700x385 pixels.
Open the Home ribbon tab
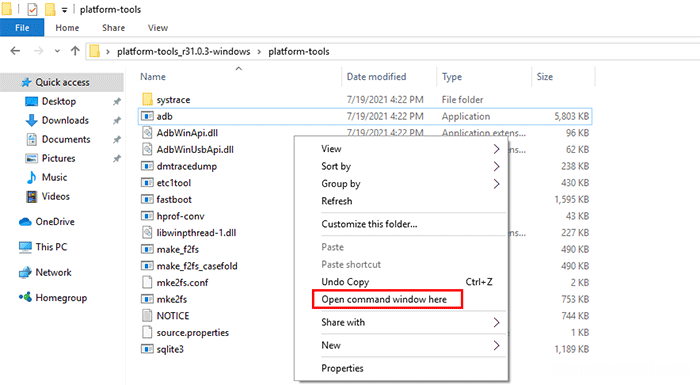click(x=67, y=28)
